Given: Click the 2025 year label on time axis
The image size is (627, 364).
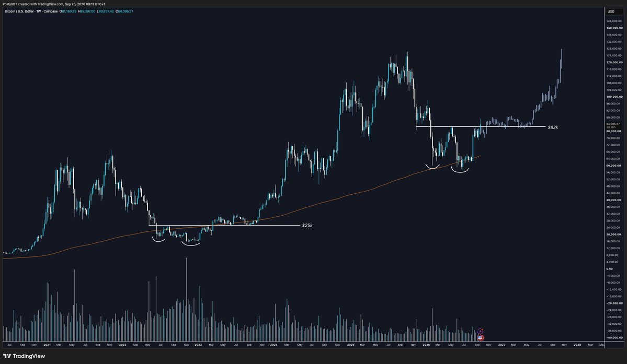Looking at the screenshot, I should click(351, 345).
